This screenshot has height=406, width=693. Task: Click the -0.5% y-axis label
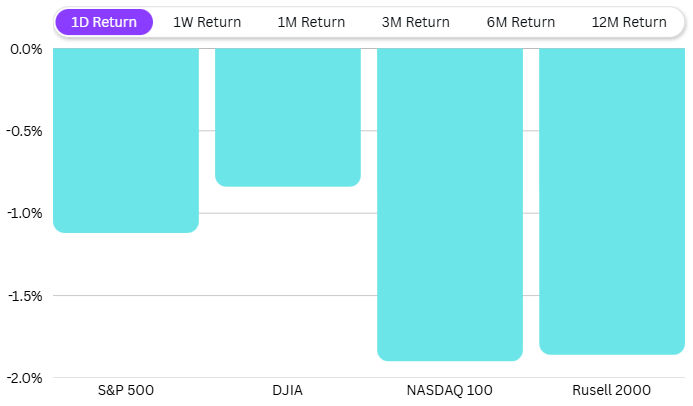tap(24, 131)
